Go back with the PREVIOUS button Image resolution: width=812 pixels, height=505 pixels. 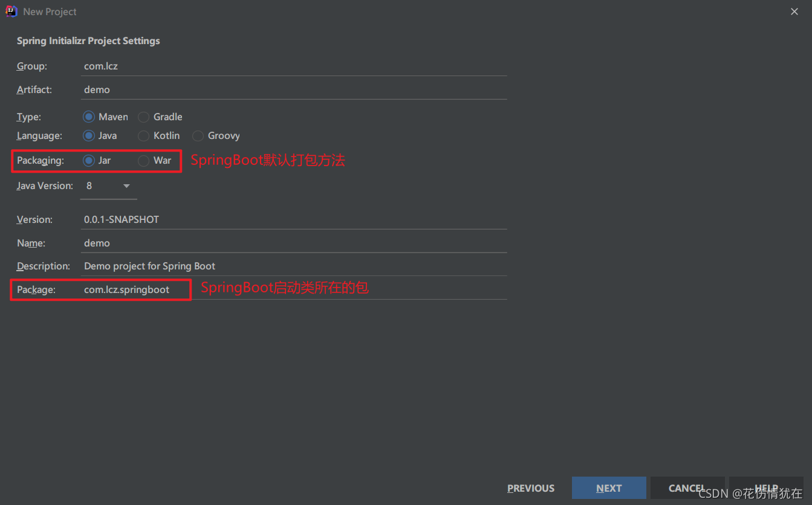(x=531, y=488)
